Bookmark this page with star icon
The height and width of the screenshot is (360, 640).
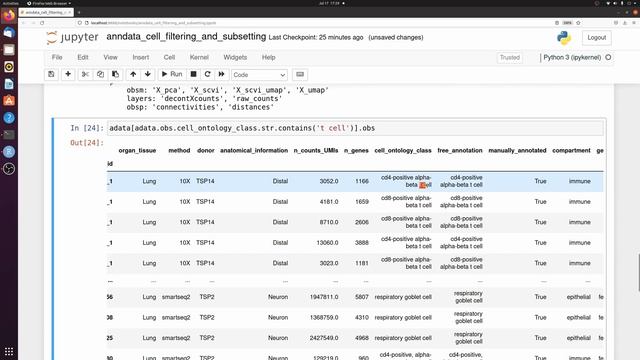click(x=578, y=23)
